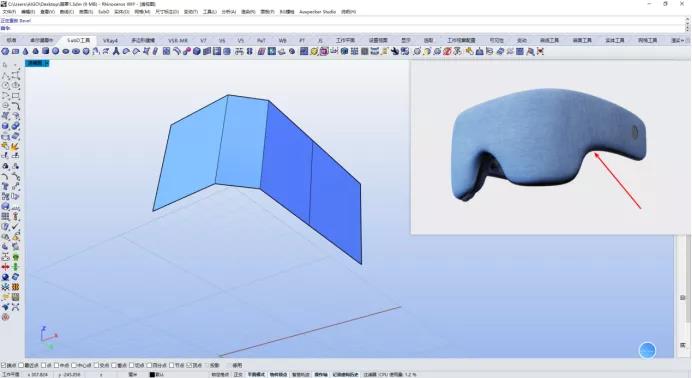Open the SubD menu in the menu bar

(104, 11)
